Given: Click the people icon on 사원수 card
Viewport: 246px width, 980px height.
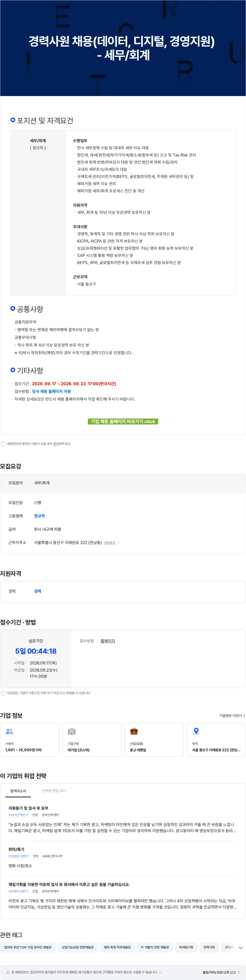Looking at the screenshot, I should [x=9, y=731].
